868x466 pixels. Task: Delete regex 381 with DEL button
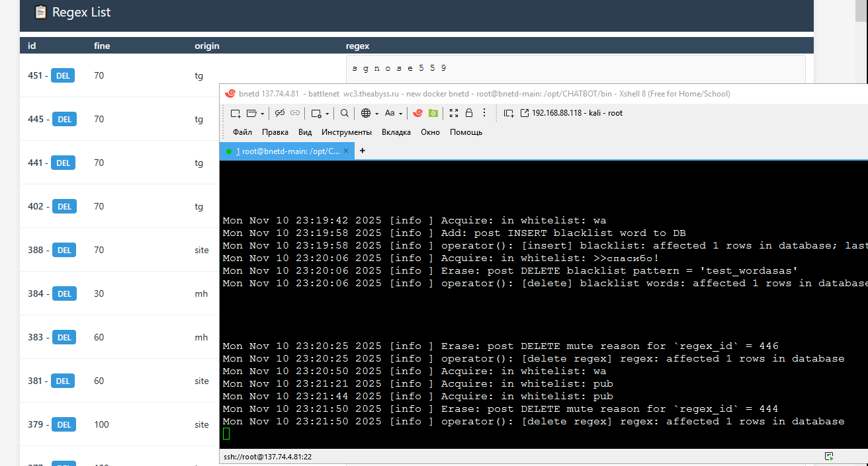pos(63,381)
